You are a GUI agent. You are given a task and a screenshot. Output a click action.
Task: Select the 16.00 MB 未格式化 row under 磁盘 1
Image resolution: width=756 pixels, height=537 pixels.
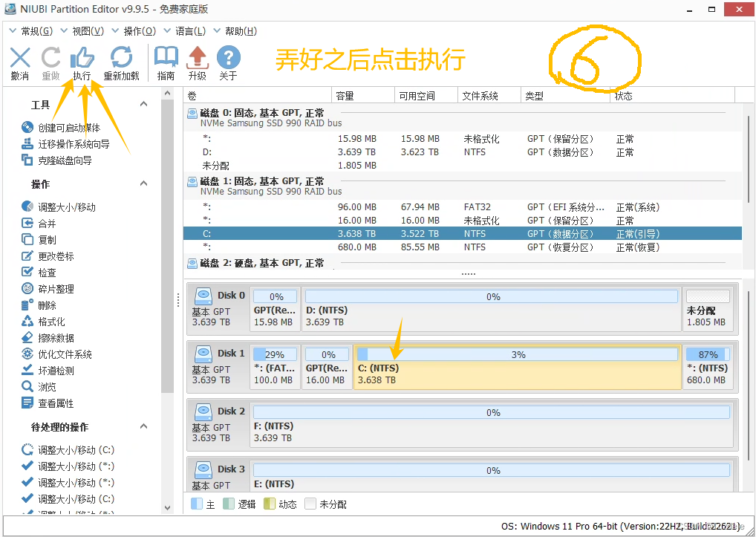pos(463,221)
